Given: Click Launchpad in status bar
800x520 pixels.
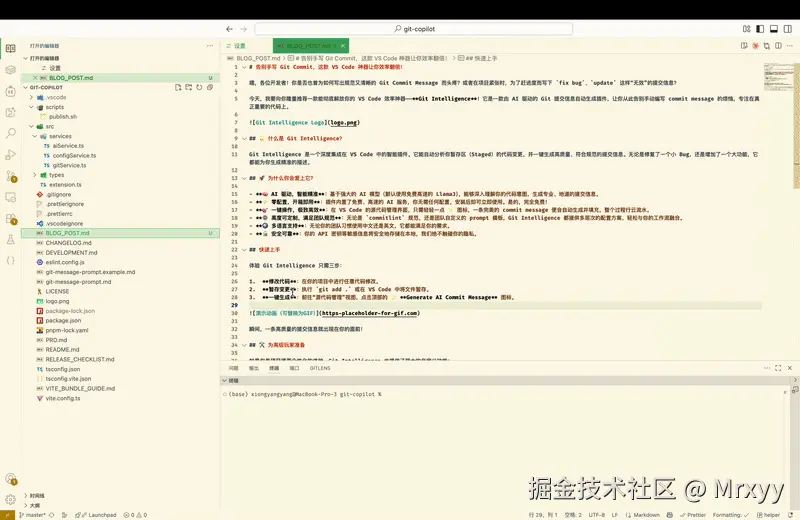Looking at the screenshot, I should pyautogui.click(x=98, y=515).
